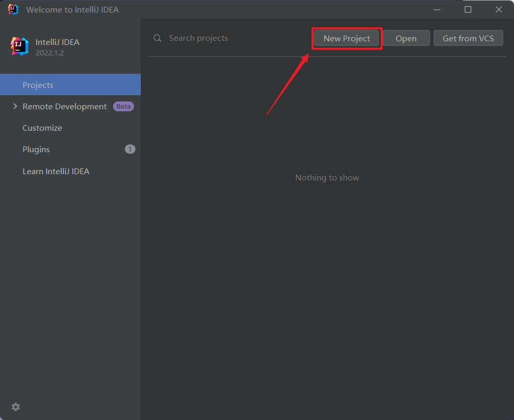Open the Plugins section
The image size is (514, 420).
[x=71, y=150]
